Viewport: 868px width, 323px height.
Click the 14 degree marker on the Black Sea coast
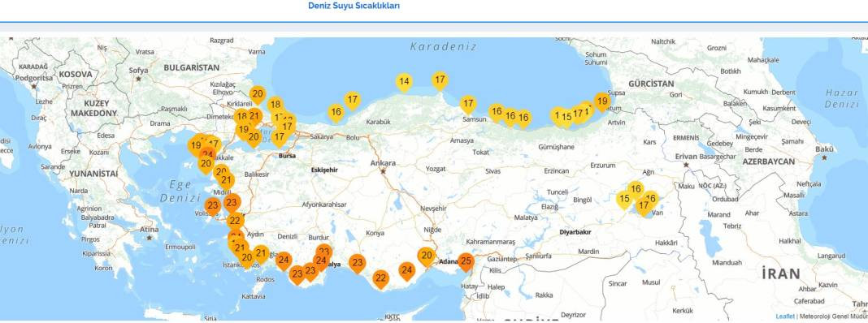tap(404, 83)
